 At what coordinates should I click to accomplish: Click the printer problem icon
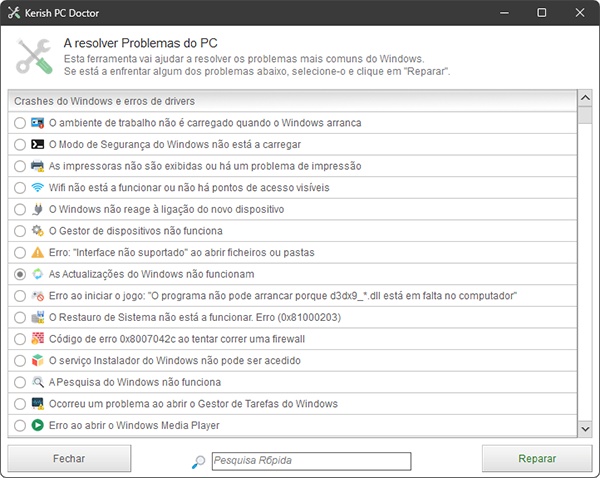click(x=38, y=166)
